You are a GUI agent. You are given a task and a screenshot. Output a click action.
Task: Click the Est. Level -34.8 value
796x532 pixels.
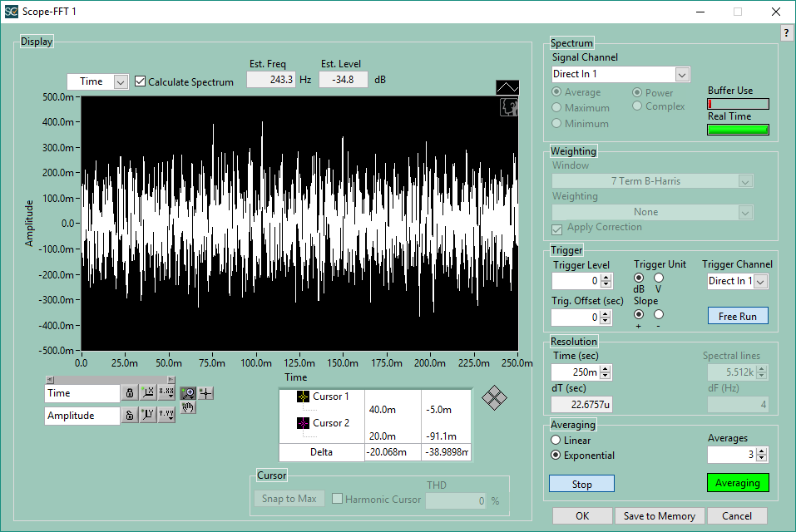tap(344, 80)
